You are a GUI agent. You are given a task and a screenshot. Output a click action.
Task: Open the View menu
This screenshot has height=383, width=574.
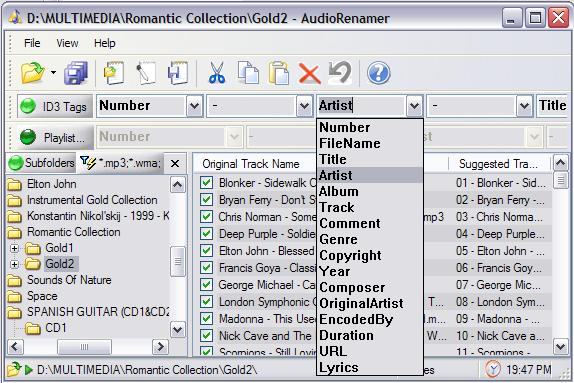click(x=67, y=43)
